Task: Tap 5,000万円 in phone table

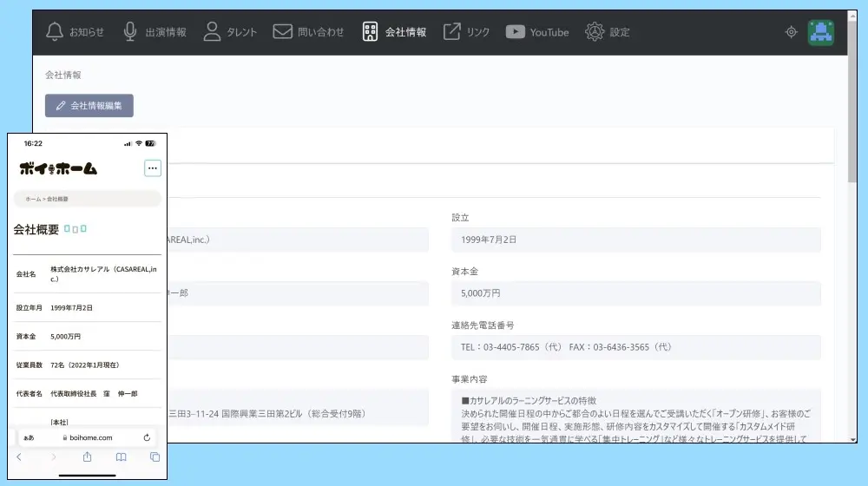Action: point(65,337)
